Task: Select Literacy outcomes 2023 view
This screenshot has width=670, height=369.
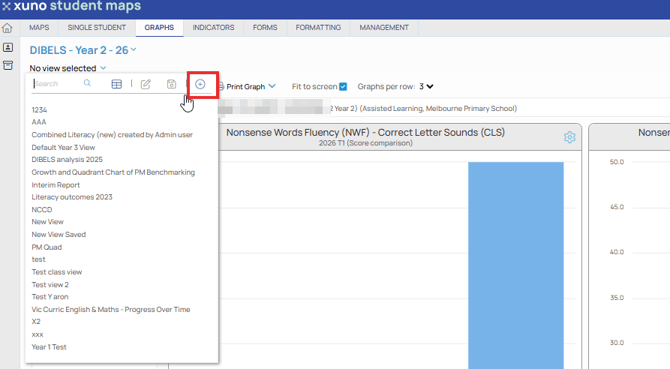Action: pos(72,197)
